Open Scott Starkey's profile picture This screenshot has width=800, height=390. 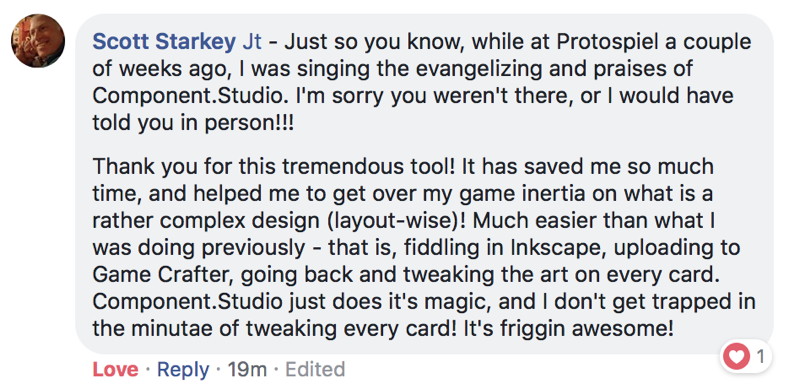(38, 41)
